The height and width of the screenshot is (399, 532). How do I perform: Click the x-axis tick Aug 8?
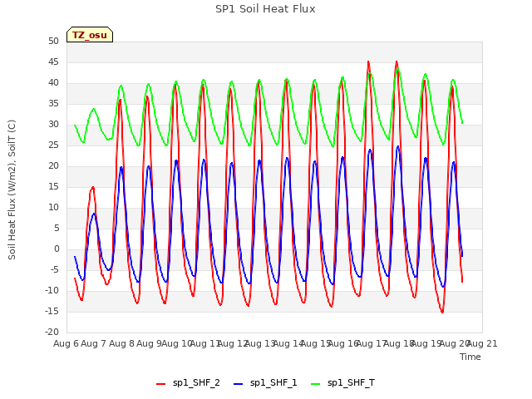tap(121, 343)
